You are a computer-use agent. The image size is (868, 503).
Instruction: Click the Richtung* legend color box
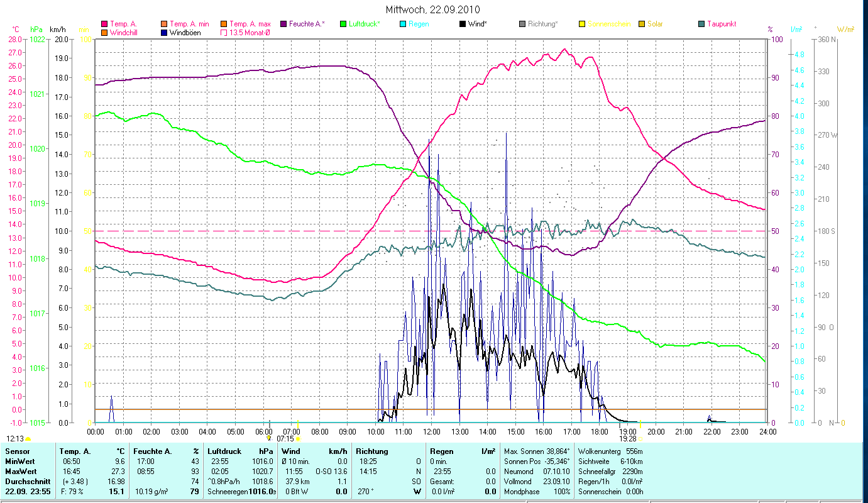tap(522, 25)
